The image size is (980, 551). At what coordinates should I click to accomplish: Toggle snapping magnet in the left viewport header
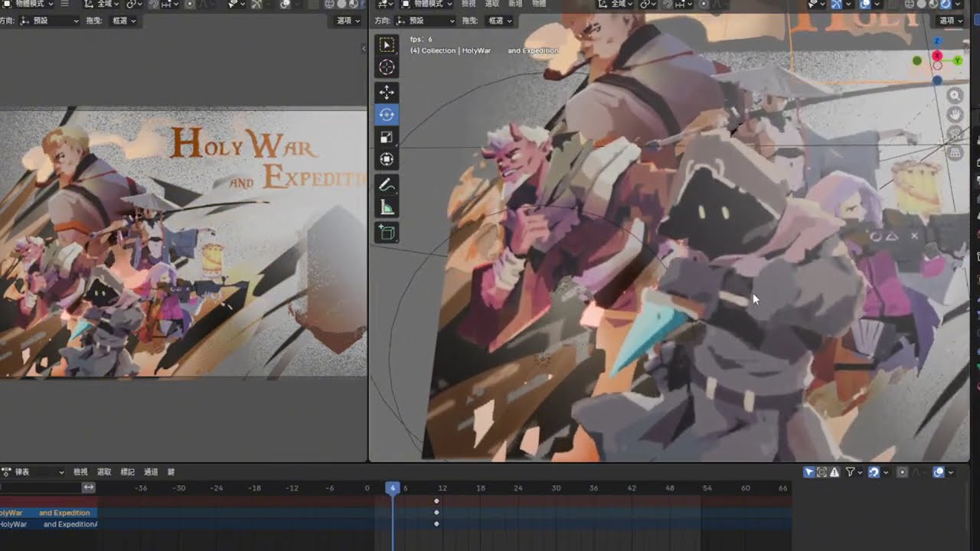coord(154,5)
